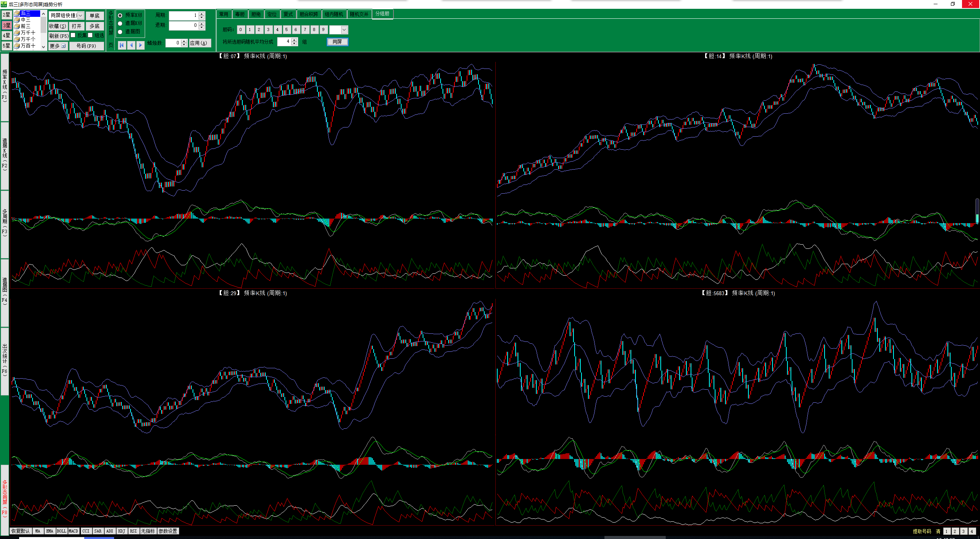Open the 万千十 folder item
This screenshot has height=539, width=980.
point(28,33)
